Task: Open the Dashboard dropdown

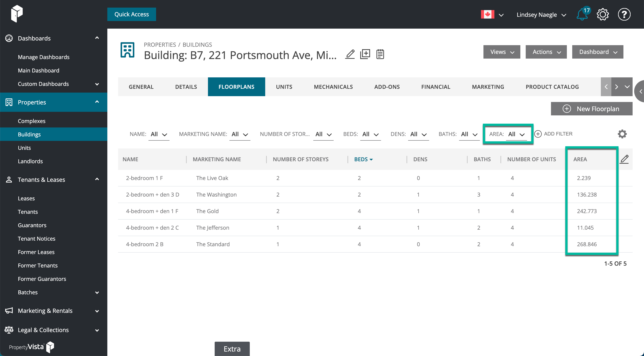Action: [597, 52]
